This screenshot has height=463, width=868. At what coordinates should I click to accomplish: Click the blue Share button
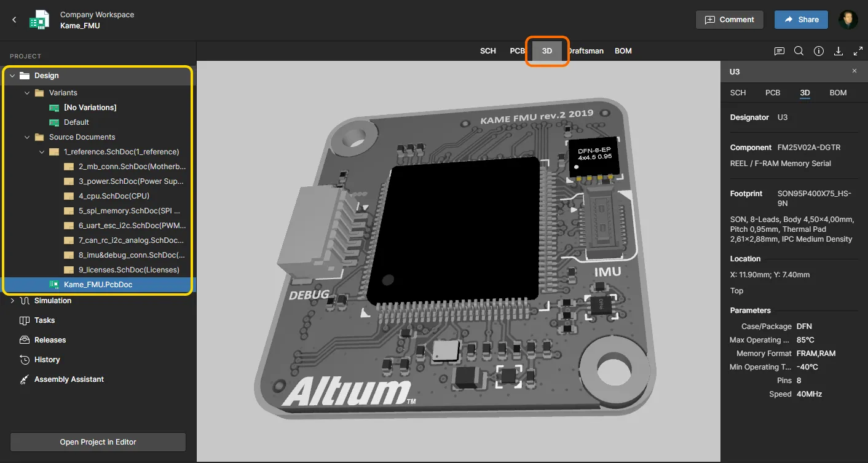click(x=801, y=20)
